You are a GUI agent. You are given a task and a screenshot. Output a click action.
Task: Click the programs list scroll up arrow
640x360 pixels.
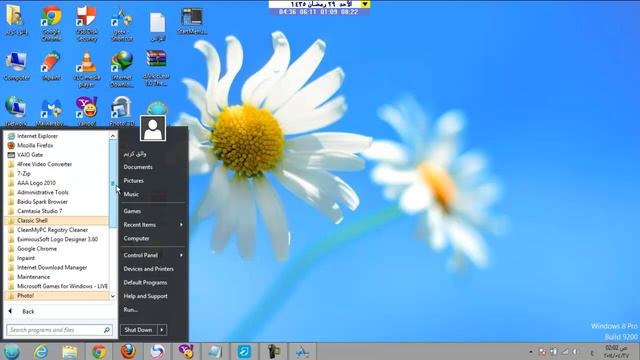(x=113, y=135)
